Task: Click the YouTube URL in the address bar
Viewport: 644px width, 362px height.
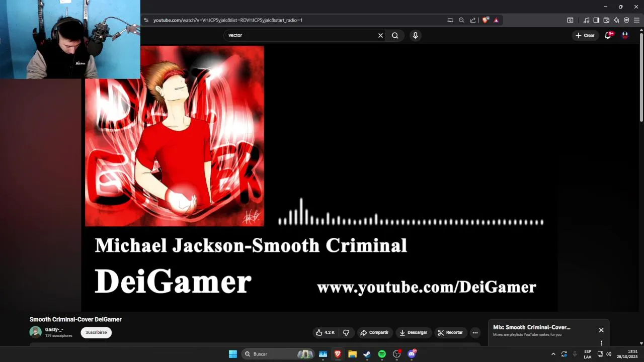Action: [x=227, y=20]
